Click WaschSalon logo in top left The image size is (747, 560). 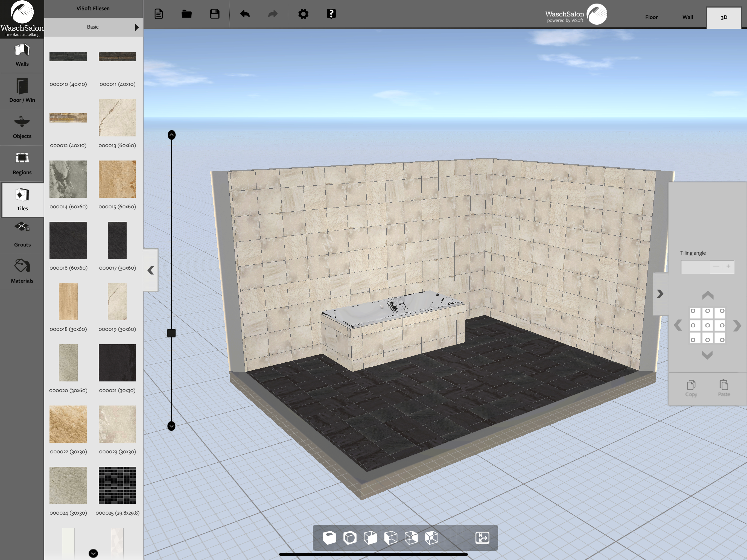point(22,19)
